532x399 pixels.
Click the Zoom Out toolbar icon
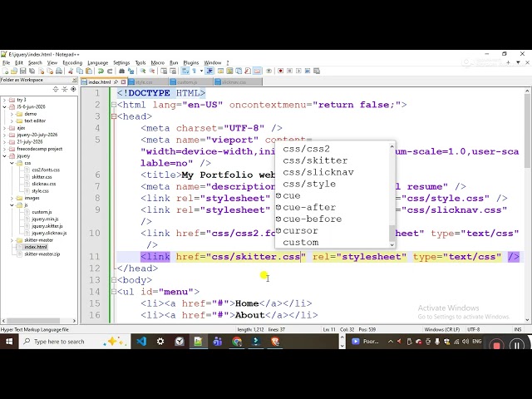coord(152,71)
